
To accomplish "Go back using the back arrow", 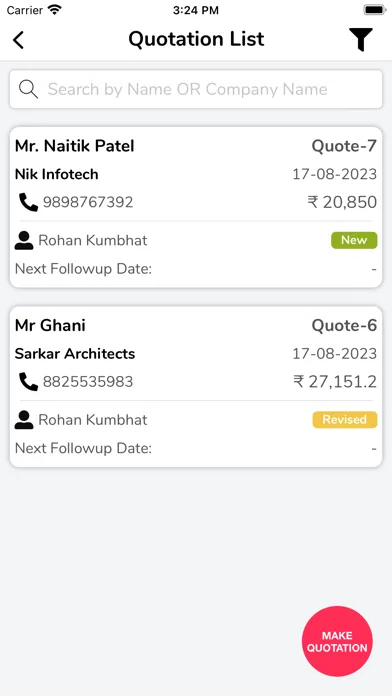I will pos(18,40).
